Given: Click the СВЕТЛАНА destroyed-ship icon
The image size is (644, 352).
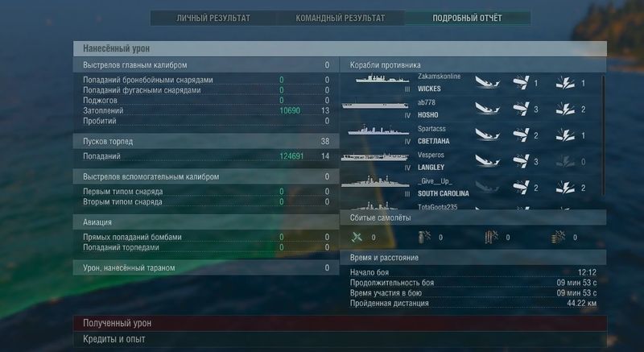Looking at the screenshot, I should coord(488,135).
